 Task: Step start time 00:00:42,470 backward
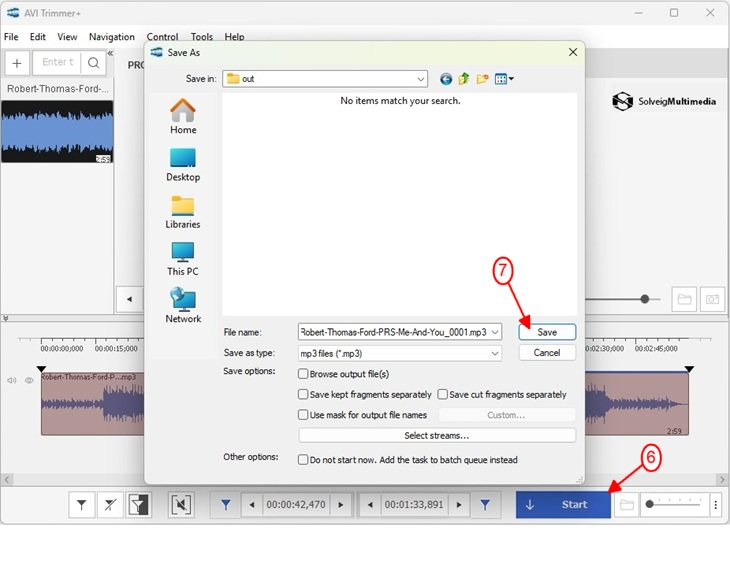point(252,505)
